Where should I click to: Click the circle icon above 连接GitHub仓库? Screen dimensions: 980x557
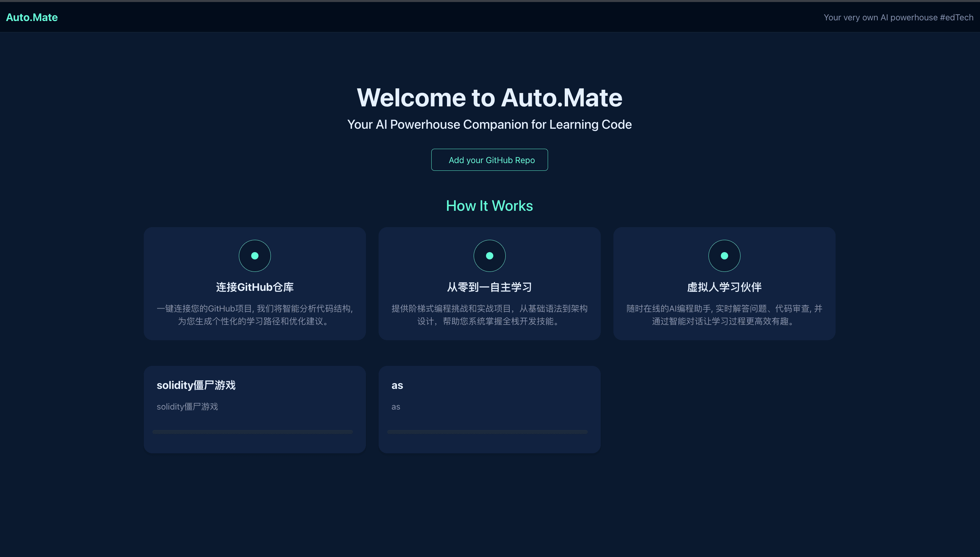click(x=255, y=256)
